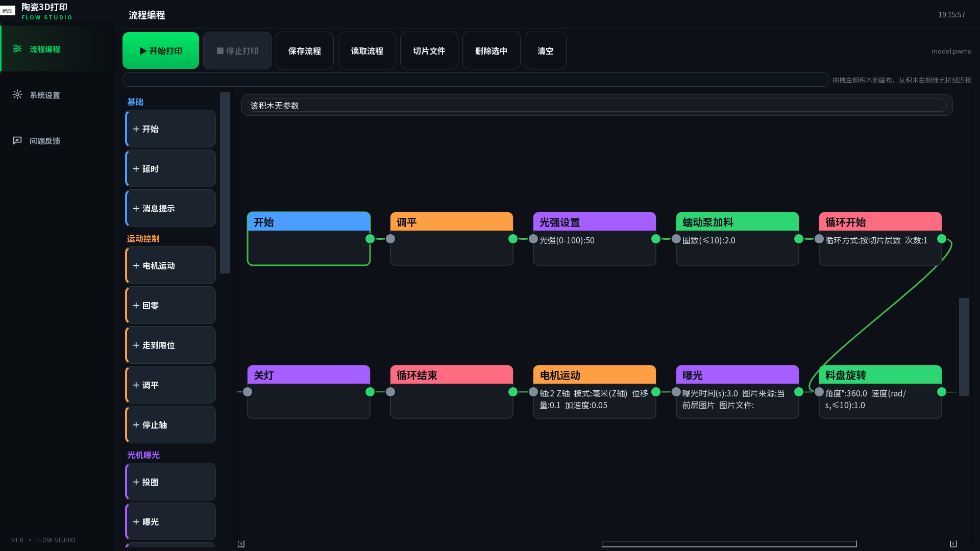
Task: Choose a slice file via 切片文件
Action: pyautogui.click(x=429, y=51)
